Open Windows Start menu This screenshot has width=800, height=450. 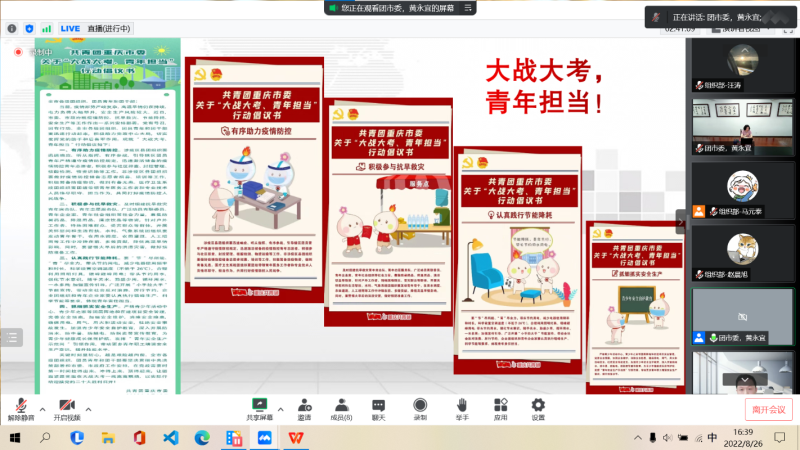[15, 438]
